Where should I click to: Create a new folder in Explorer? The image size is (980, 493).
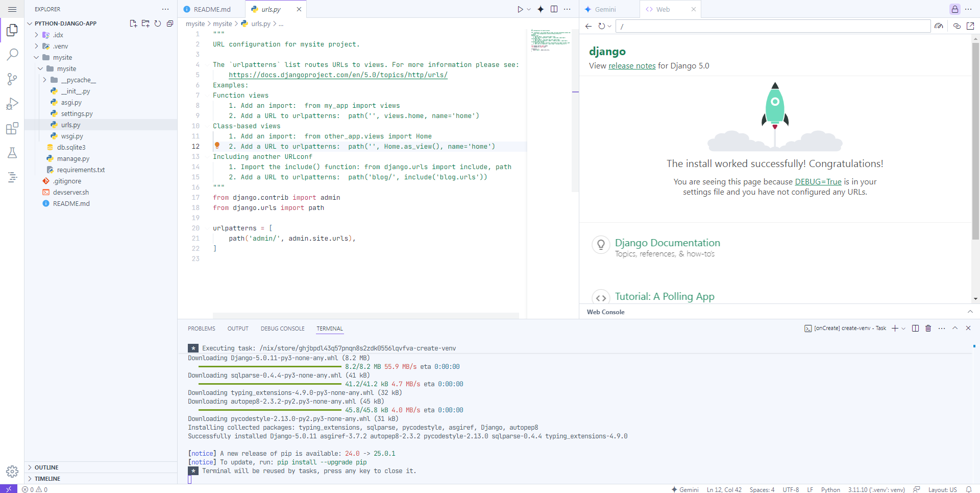coord(145,24)
